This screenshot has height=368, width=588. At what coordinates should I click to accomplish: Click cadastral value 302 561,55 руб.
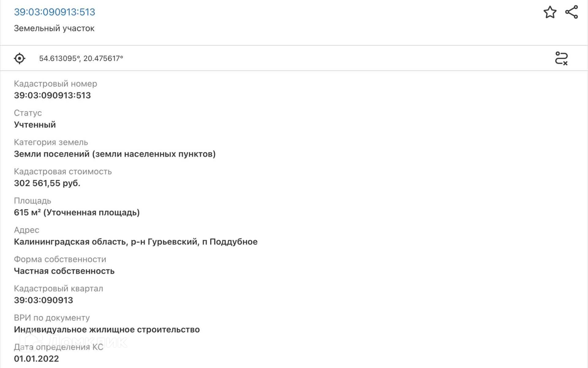[47, 183]
